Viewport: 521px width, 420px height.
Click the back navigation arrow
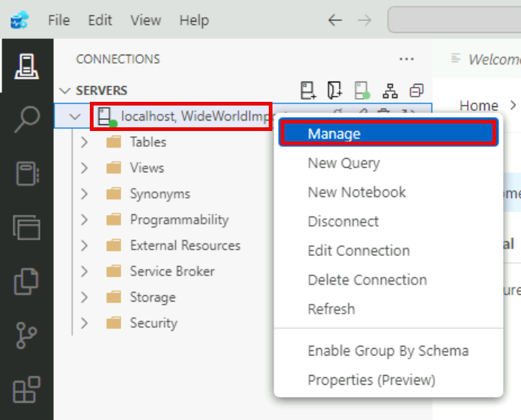click(335, 20)
